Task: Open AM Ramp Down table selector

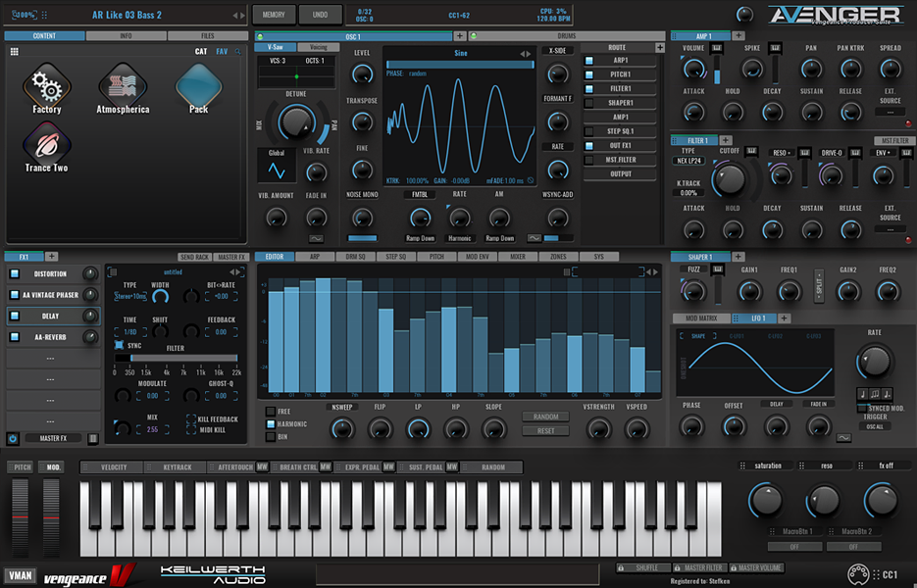Action: [499, 238]
